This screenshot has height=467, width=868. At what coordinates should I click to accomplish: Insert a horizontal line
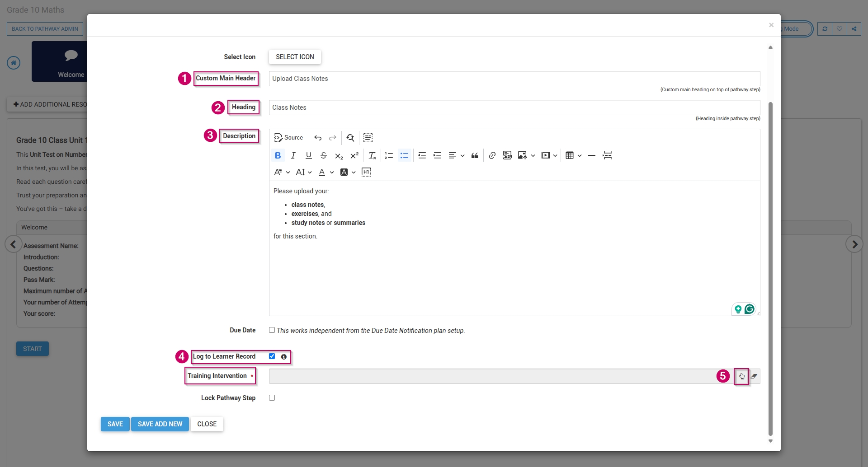point(591,155)
